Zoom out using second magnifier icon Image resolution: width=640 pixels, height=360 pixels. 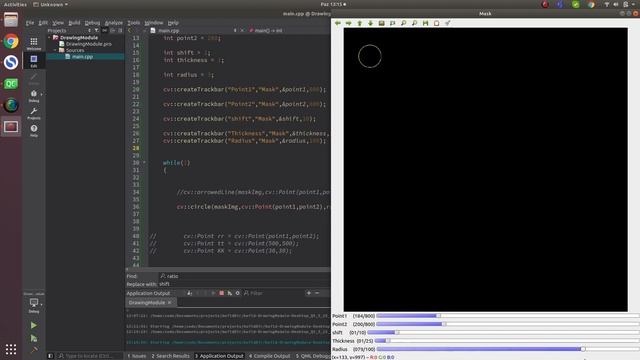(415, 23)
